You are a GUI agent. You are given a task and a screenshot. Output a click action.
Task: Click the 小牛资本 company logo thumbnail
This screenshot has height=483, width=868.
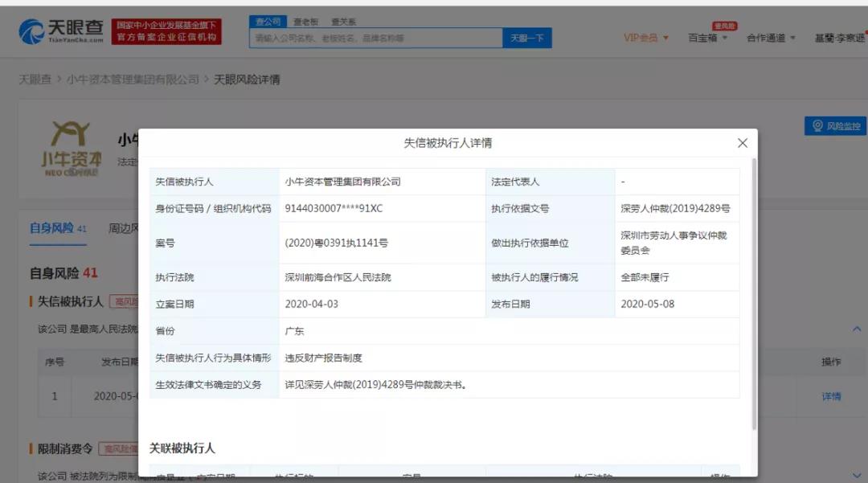click(x=72, y=148)
